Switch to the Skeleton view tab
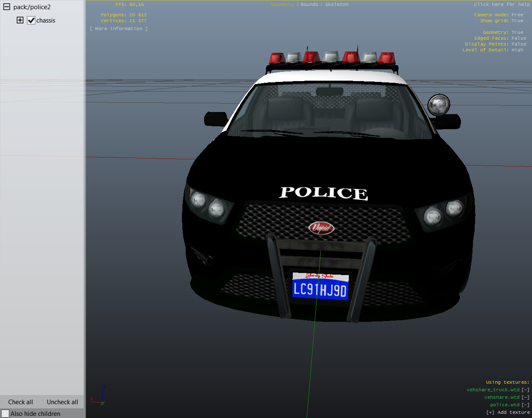Image resolution: width=532 pixels, height=418 pixels. click(336, 4)
